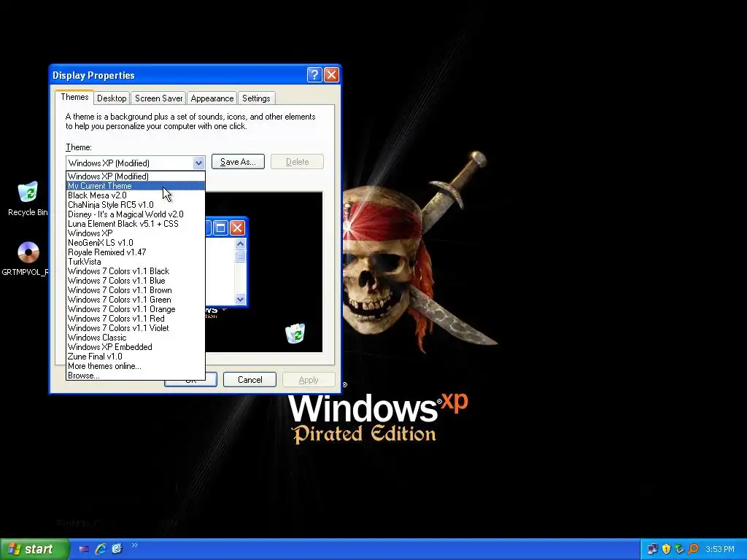Choose My Current Theme option
Image resolution: width=747 pixels, height=560 pixels.
click(135, 186)
